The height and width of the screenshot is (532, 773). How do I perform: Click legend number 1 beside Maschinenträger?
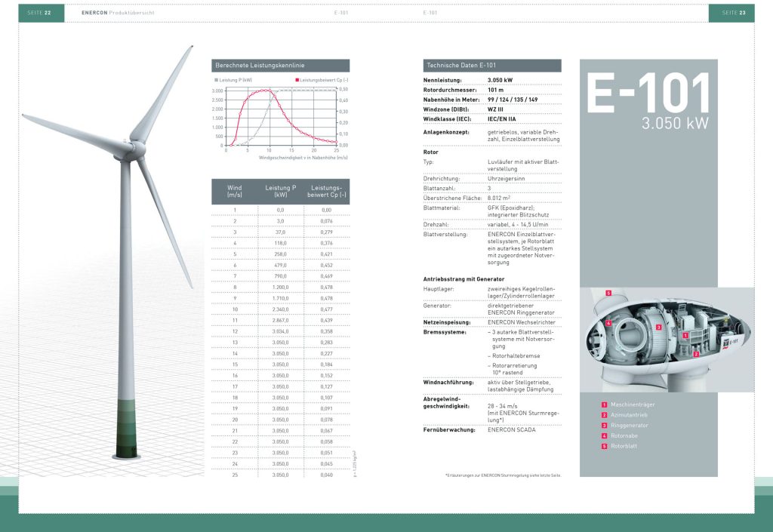pyautogui.click(x=604, y=404)
